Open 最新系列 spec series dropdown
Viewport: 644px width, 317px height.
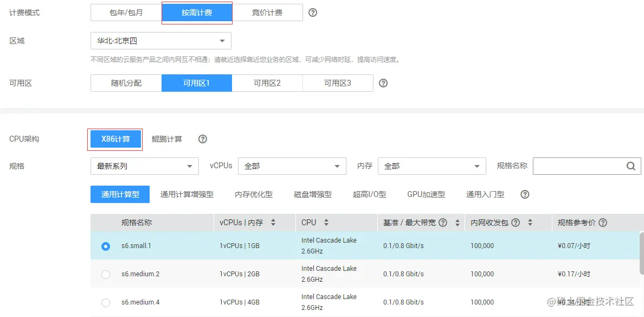(x=145, y=166)
